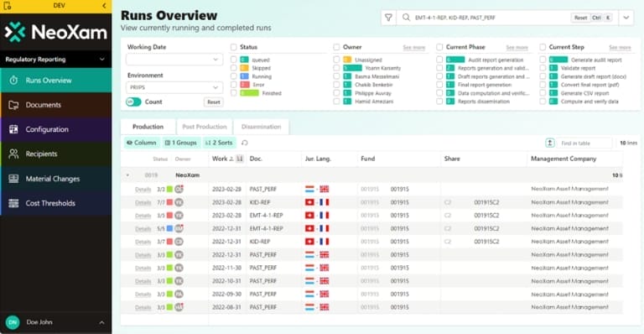This screenshot has width=644, height=334.
Task: Click blue status square in 2022-12-31 EMT-4-1-REP row
Action: [169, 228]
